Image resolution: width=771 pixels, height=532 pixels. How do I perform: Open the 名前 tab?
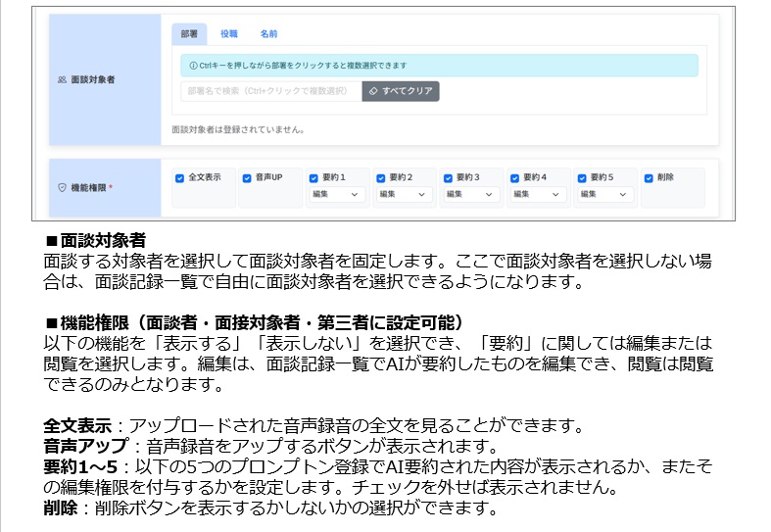pyautogui.click(x=267, y=34)
